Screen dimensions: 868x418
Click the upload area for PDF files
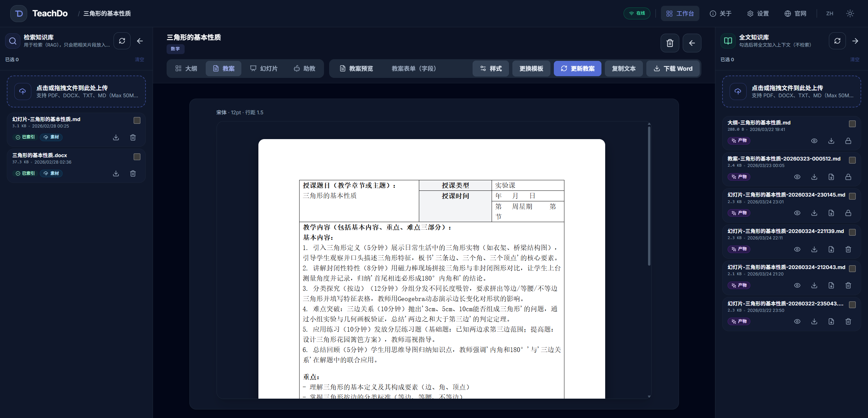[x=76, y=91]
